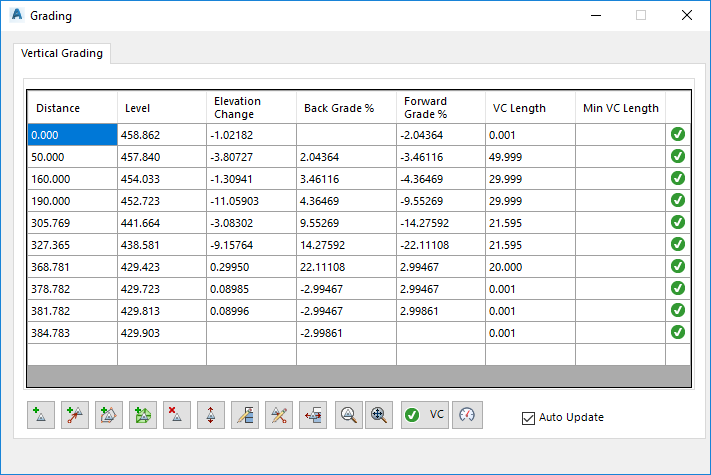This screenshot has height=475, width=711.
Task: Close the Grading dialog window
Action: (x=686, y=16)
